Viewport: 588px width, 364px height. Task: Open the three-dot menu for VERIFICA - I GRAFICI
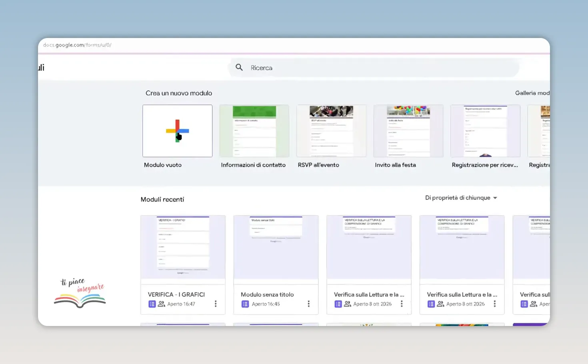pos(216,304)
